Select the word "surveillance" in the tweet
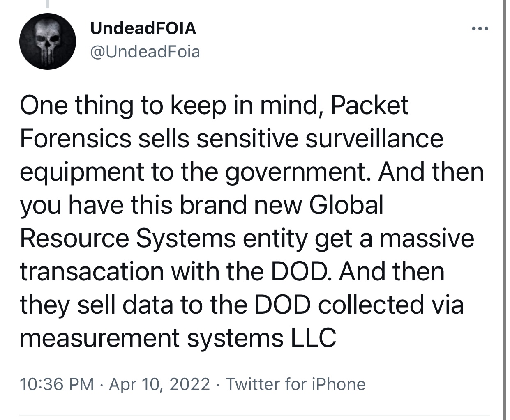The width and height of the screenshot is (510, 420). click(374, 139)
